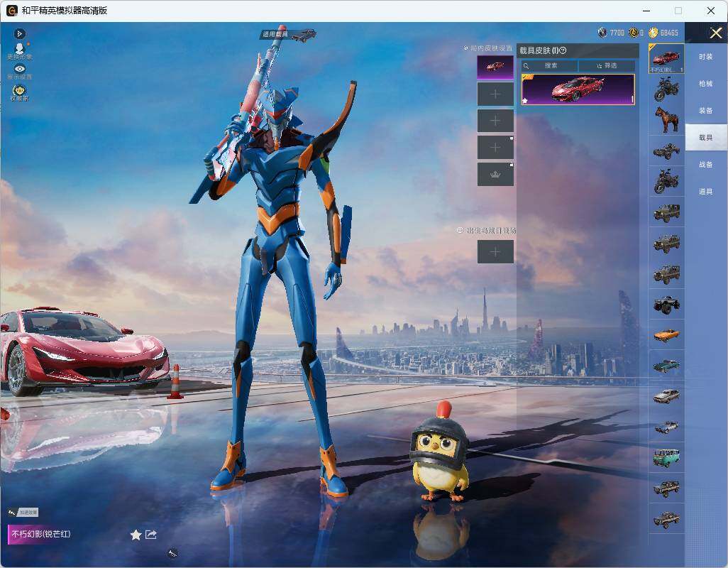Open the 收藏室 collection room icon
The height and width of the screenshot is (568, 728).
19,92
